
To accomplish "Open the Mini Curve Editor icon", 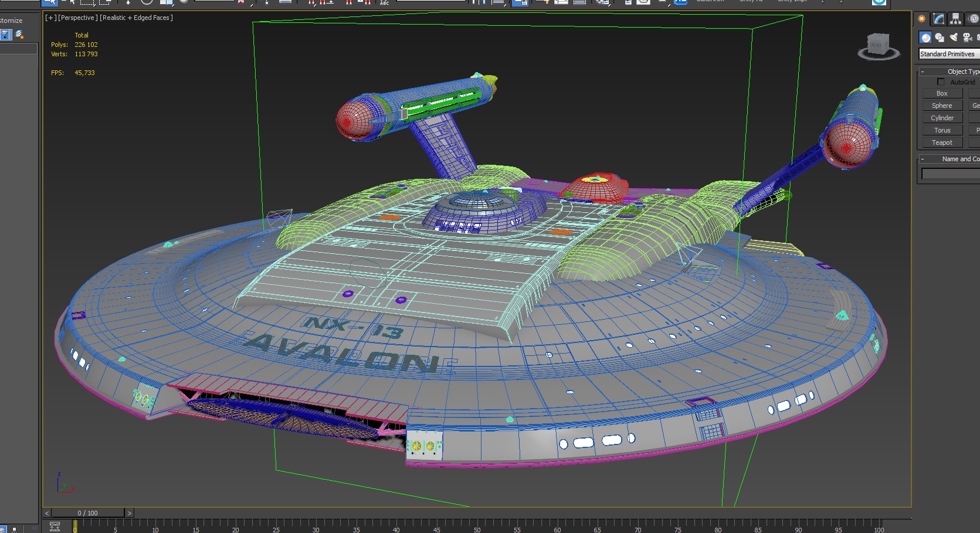I will [55, 527].
